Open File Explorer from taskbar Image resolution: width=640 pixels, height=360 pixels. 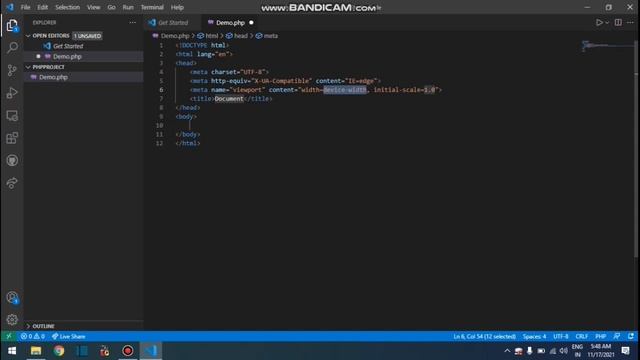pyautogui.click(x=36, y=351)
